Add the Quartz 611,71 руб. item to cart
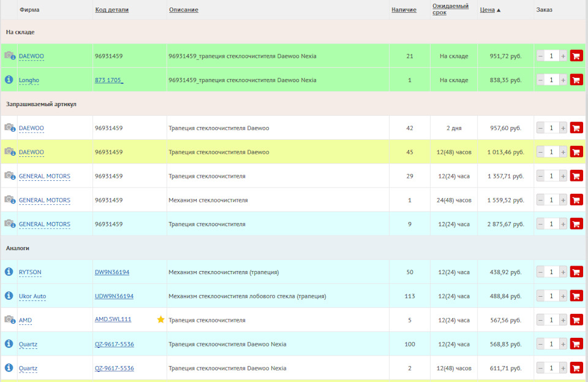588x382 pixels. coord(576,368)
